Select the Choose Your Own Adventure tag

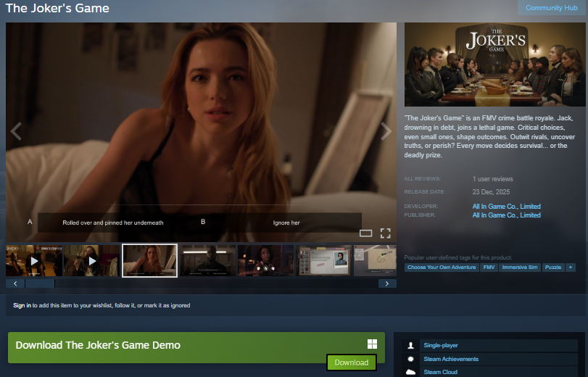[x=442, y=267]
